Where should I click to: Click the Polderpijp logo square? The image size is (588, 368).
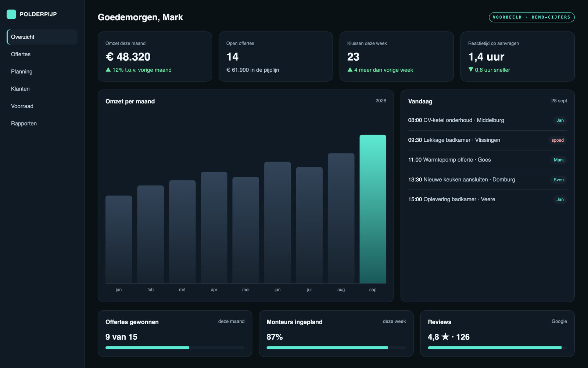pyautogui.click(x=11, y=14)
